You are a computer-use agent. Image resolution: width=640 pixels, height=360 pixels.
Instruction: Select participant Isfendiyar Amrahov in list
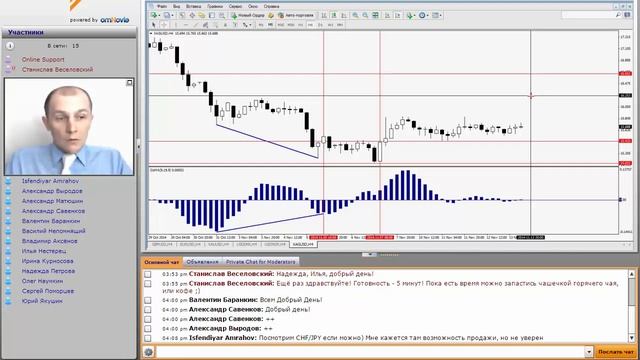[50, 181]
